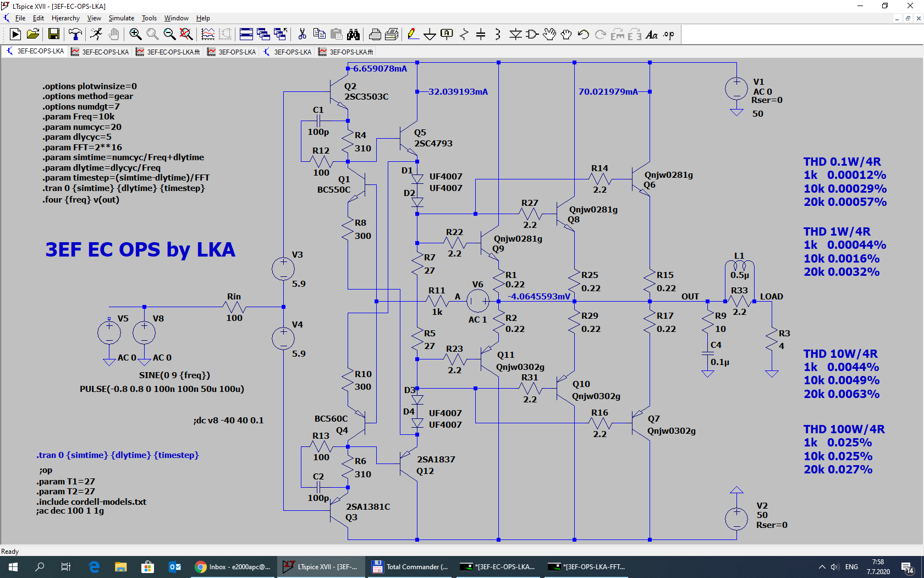Open Microsoft Edge from taskbar
Screen dimensions: 924x578
(94, 566)
